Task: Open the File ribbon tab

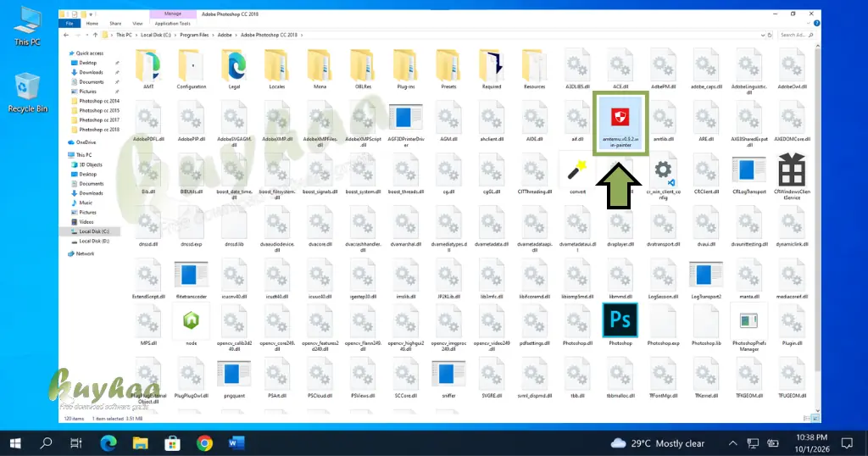Action: click(x=70, y=23)
